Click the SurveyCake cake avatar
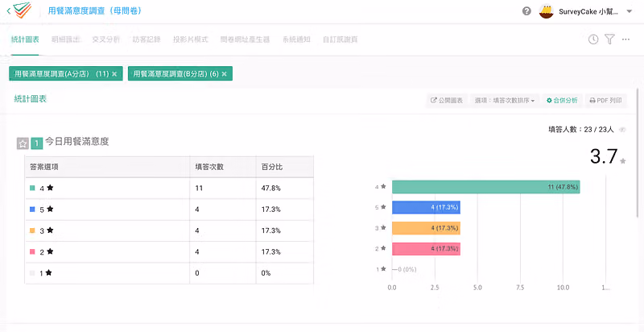Viewport: 644px width, 332px height. coord(547,11)
